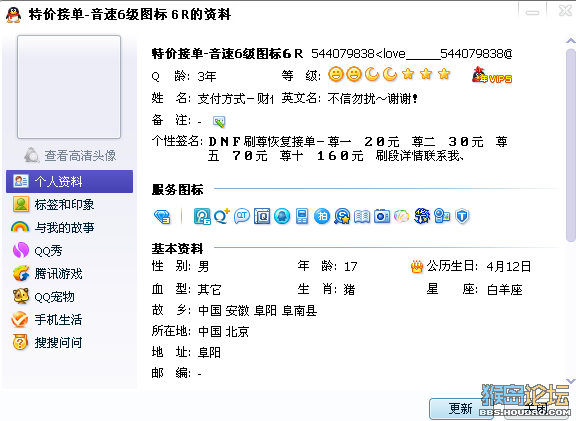This screenshot has width=576, height=421.
Task: Open the QQ宠物 tab
Action: (x=69, y=297)
